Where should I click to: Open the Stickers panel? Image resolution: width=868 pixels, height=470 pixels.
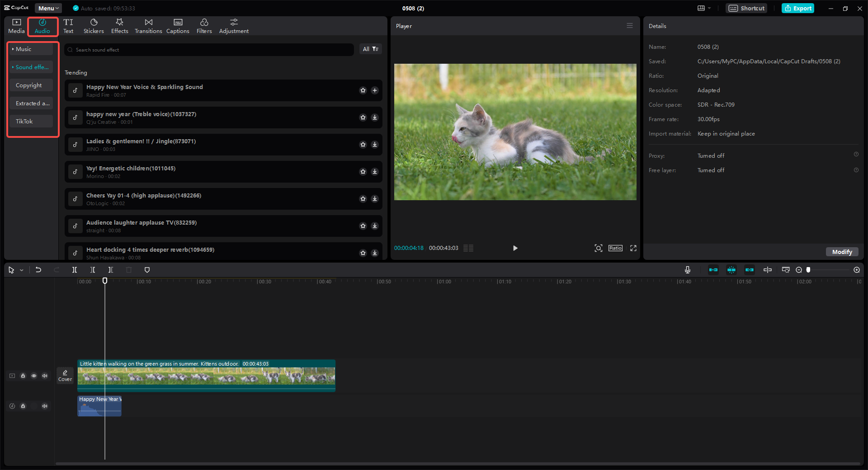pos(94,26)
